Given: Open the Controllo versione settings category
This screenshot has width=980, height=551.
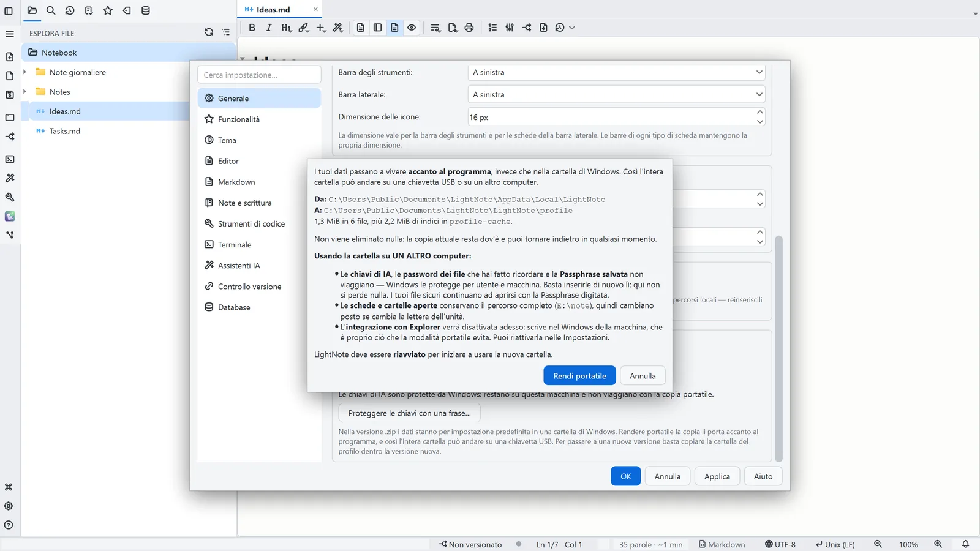Looking at the screenshot, I should click(x=259, y=287).
